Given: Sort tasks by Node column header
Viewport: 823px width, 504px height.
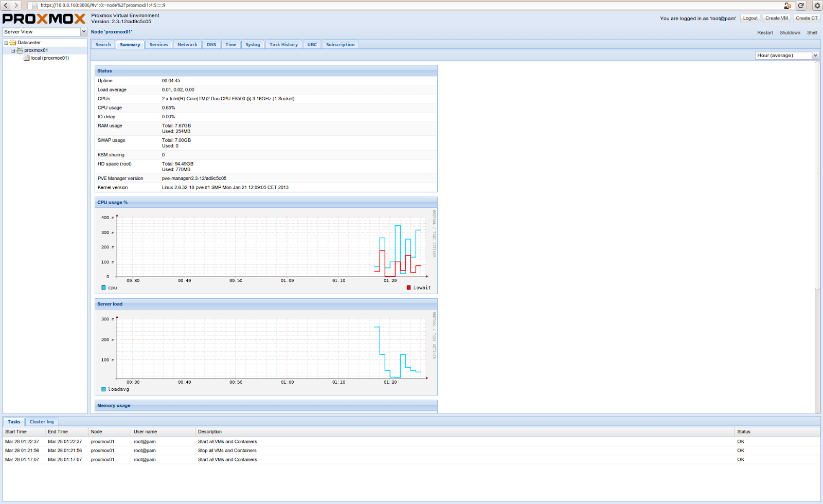Looking at the screenshot, I should 110,432.
